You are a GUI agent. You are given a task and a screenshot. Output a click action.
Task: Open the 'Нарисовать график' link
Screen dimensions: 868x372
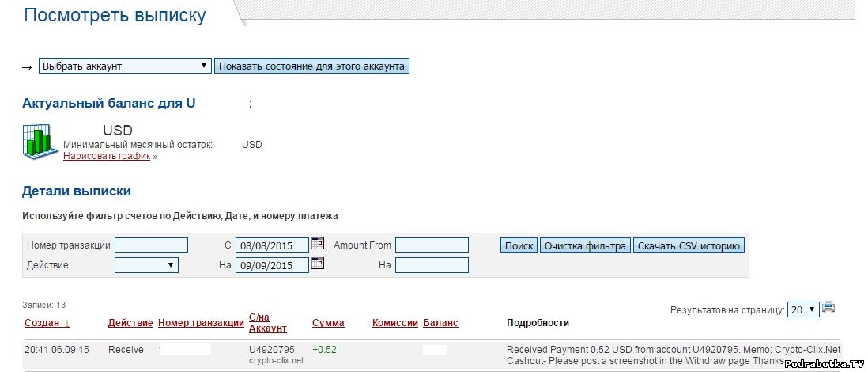[x=107, y=157]
